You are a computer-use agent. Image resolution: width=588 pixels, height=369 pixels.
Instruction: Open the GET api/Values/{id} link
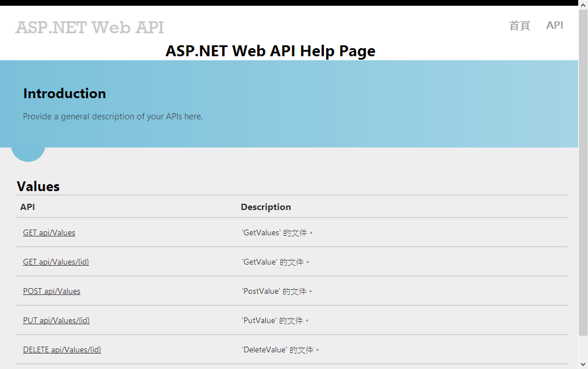point(56,262)
